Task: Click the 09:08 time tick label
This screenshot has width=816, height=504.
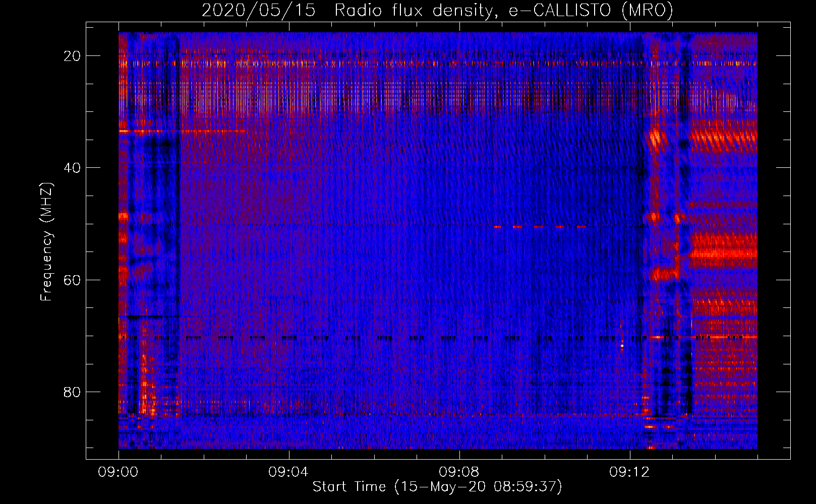Action: tap(459, 472)
